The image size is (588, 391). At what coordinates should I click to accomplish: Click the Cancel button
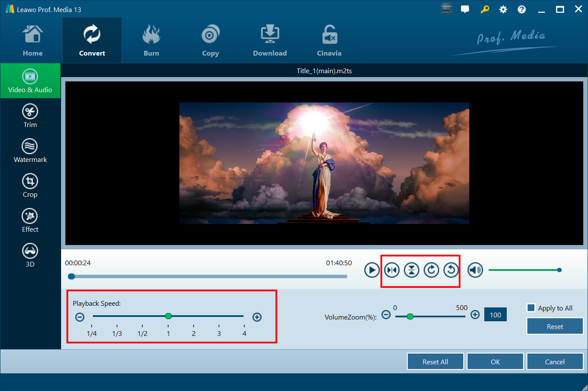coord(555,362)
